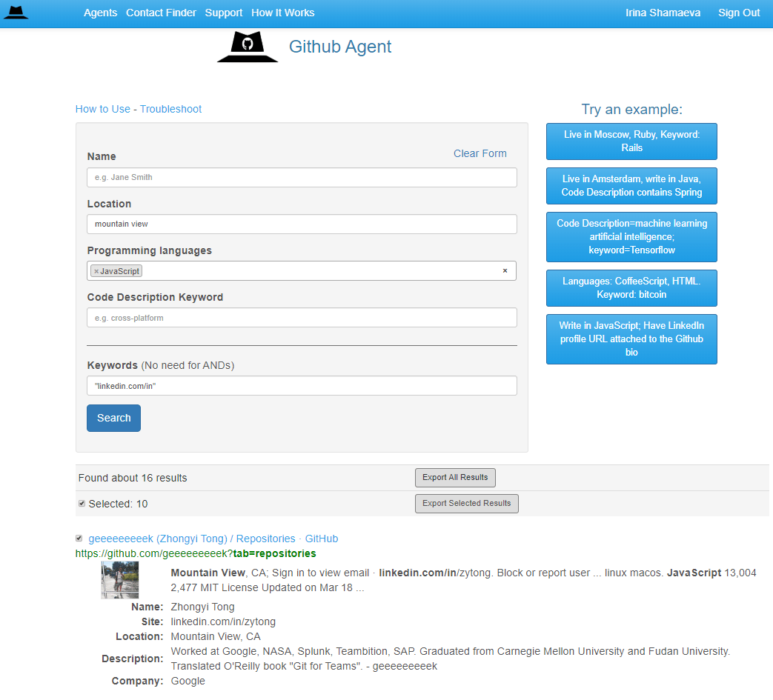The image size is (773, 700).
Task: Click inside the Name input field
Action: coord(302,177)
